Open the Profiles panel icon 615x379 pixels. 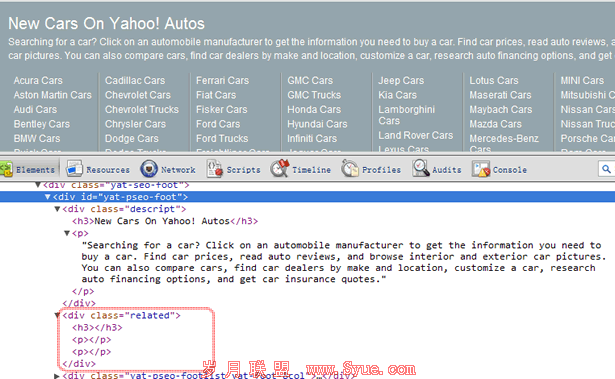click(349, 169)
